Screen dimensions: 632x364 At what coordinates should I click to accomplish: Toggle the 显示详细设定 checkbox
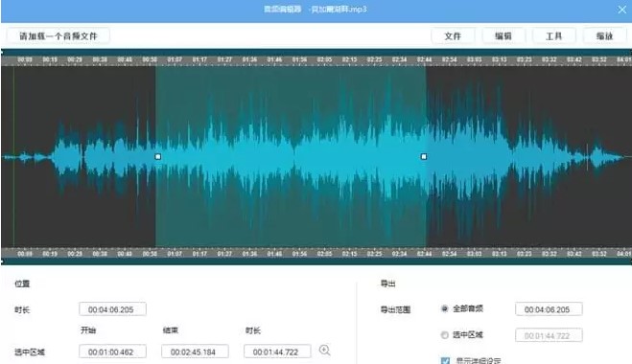click(x=445, y=360)
